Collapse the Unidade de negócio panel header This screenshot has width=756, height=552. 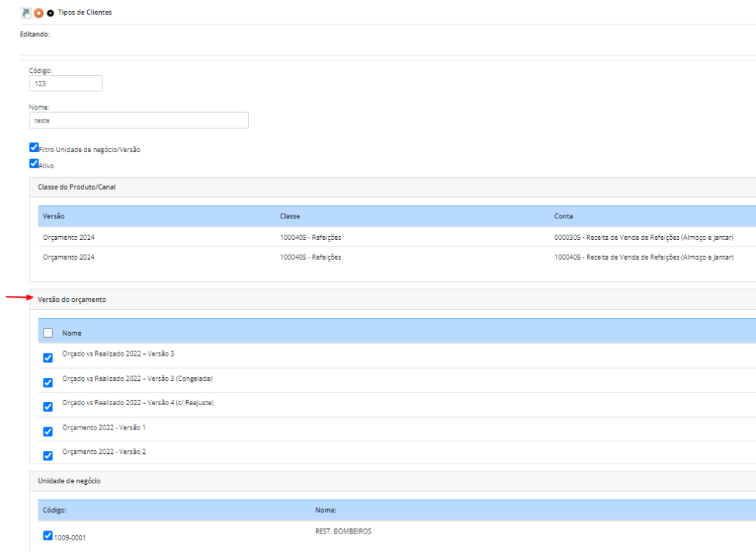point(69,480)
